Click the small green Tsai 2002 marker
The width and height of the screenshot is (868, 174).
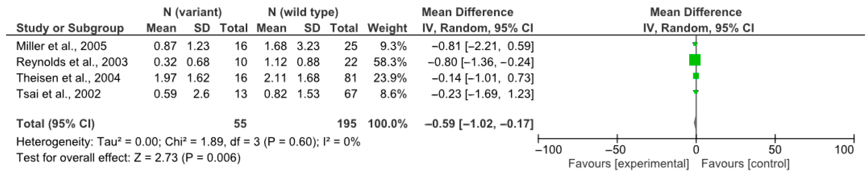696,92
